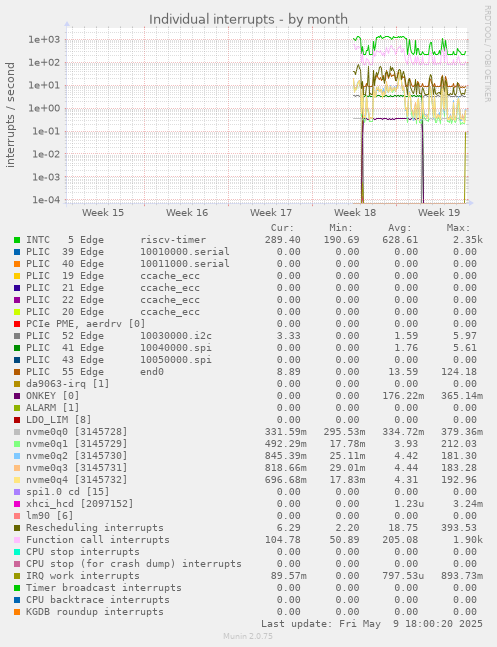The width and height of the screenshot is (497, 647).
Task: Click the green riscv-timer legend swatch
Action: [17, 240]
